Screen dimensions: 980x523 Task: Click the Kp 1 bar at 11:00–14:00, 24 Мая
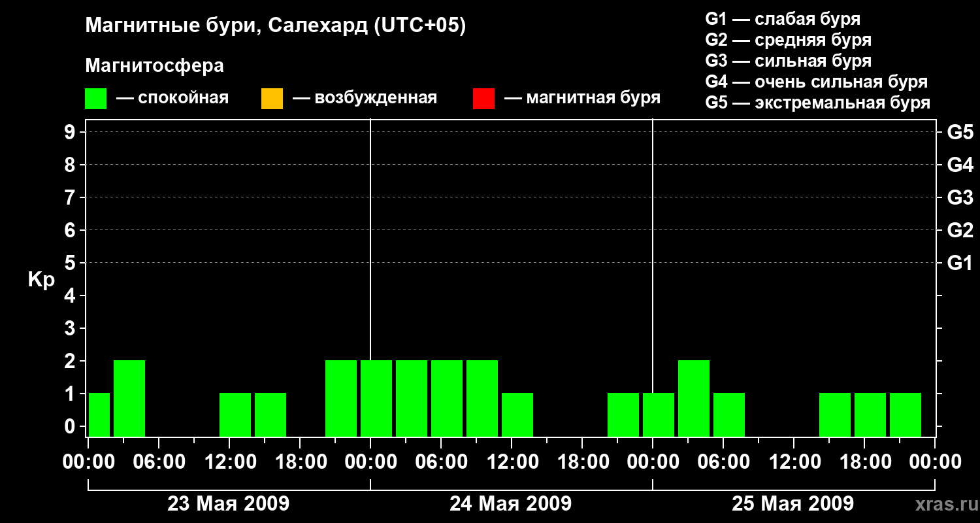coord(517,414)
